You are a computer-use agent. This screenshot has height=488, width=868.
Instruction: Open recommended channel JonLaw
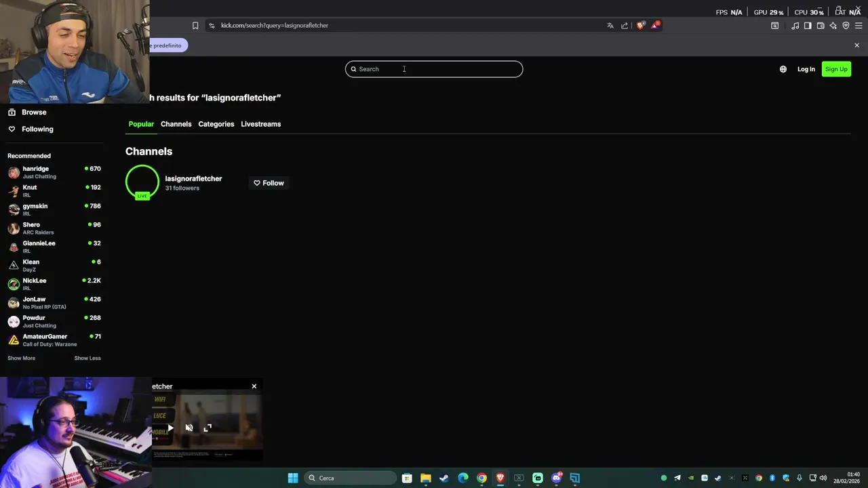tap(54, 303)
